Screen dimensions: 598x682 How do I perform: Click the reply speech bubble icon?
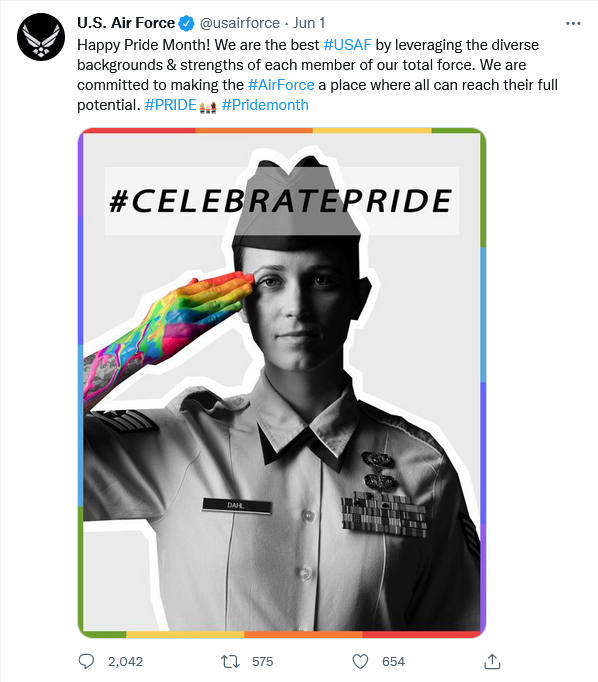86,661
